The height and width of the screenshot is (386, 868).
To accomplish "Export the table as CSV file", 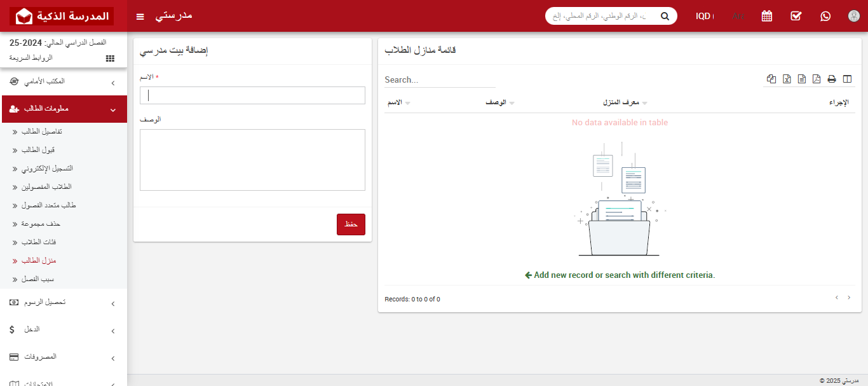I will [x=801, y=79].
